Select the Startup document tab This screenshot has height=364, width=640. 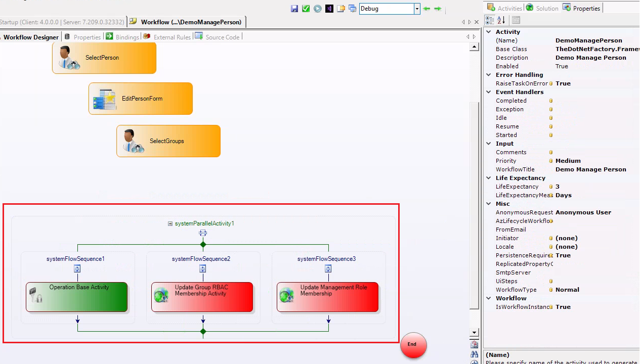click(62, 22)
